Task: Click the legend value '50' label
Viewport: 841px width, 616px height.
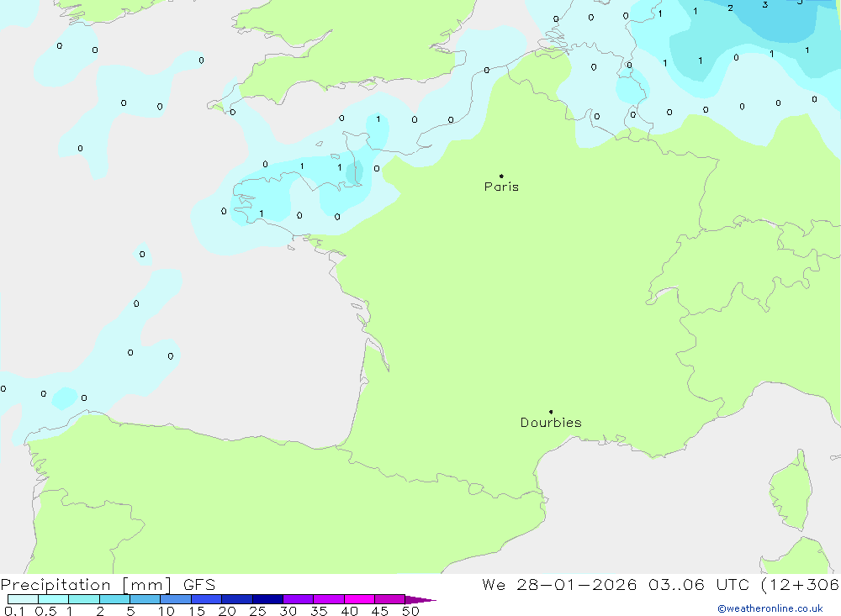Action: (410, 611)
